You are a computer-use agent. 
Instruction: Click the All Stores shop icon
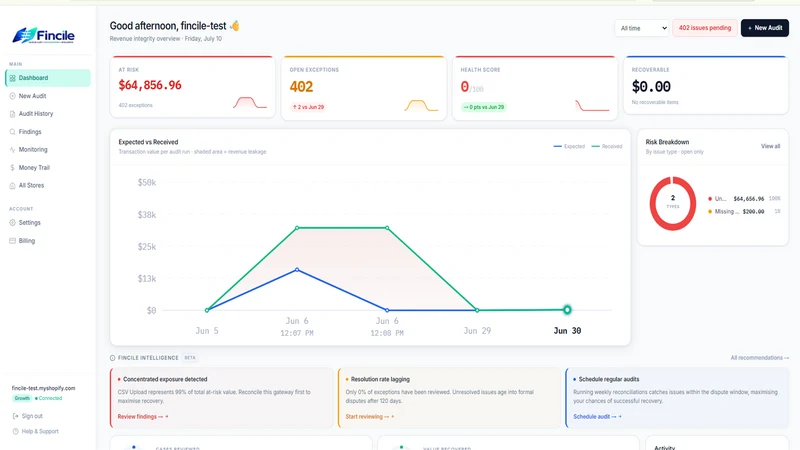click(x=12, y=185)
